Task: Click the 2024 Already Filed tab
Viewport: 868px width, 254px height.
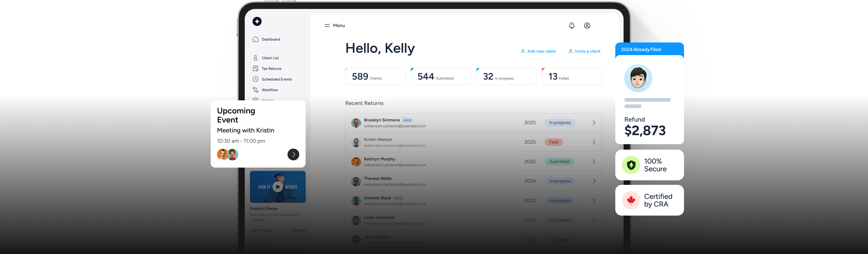Action: click(x=649, y=49)
